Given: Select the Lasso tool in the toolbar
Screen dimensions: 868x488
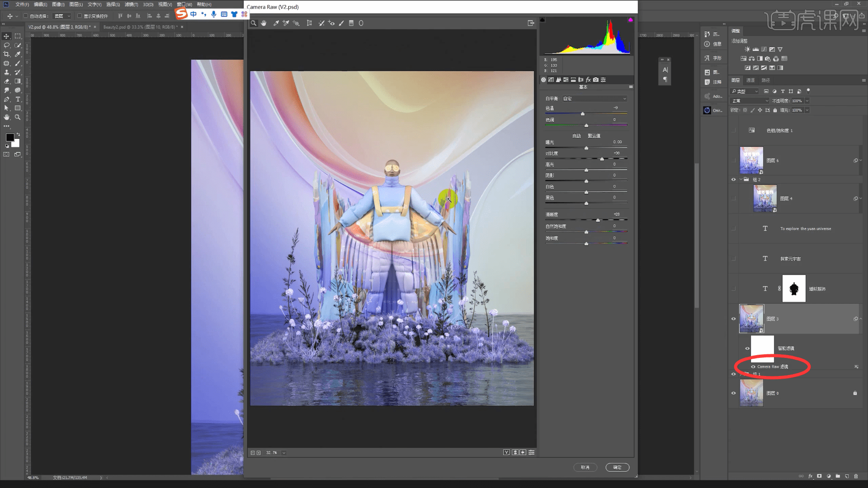Looking at the screenshot, I should (6, 45).
